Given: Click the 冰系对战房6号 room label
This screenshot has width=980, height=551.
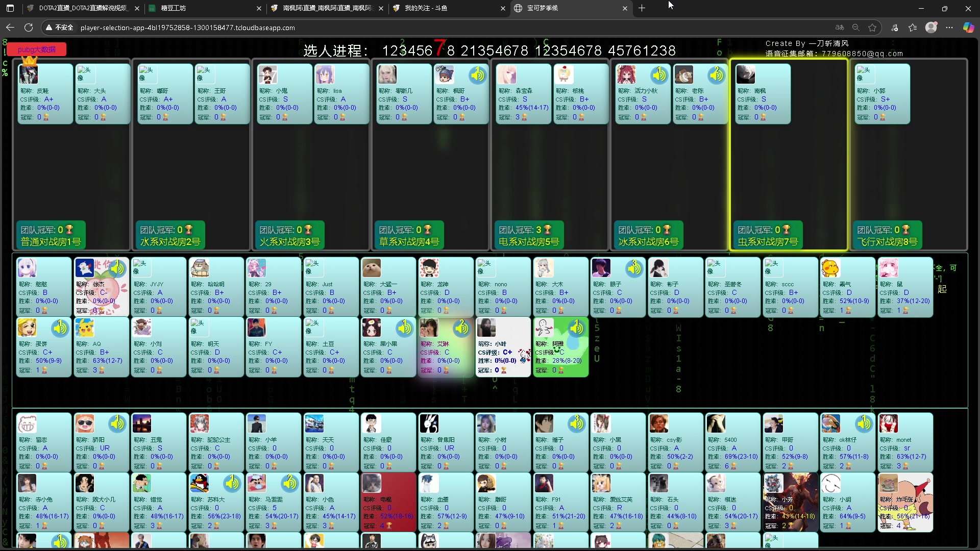Looking at the screenshot, I should (x=648, y=242).
